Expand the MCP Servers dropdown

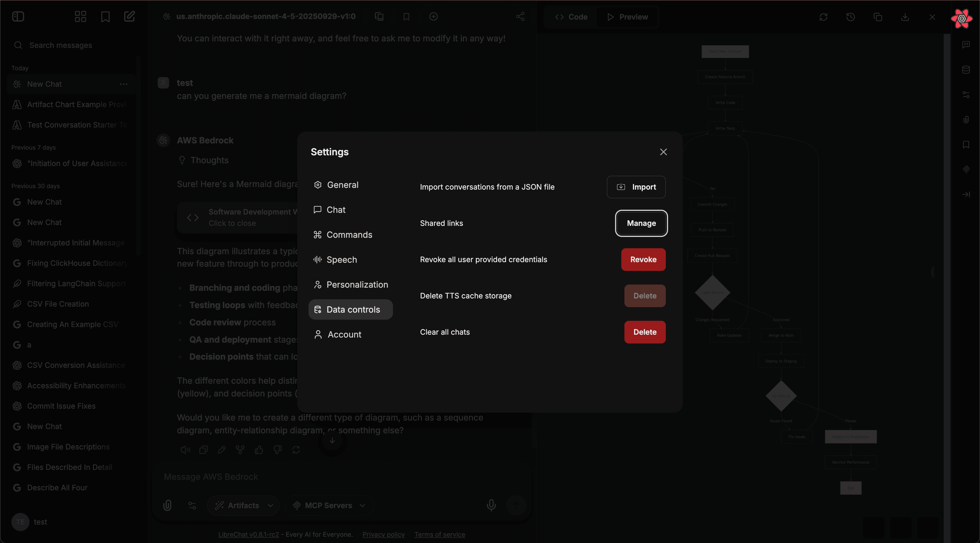pyautogui.click(x=330, y=505)
